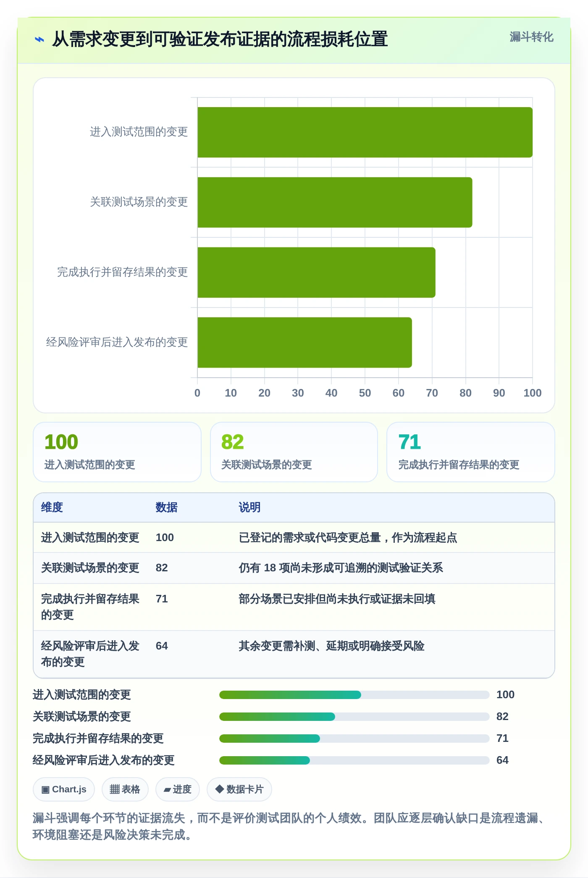Click table cell 其余变更需补测、延期

332,646
